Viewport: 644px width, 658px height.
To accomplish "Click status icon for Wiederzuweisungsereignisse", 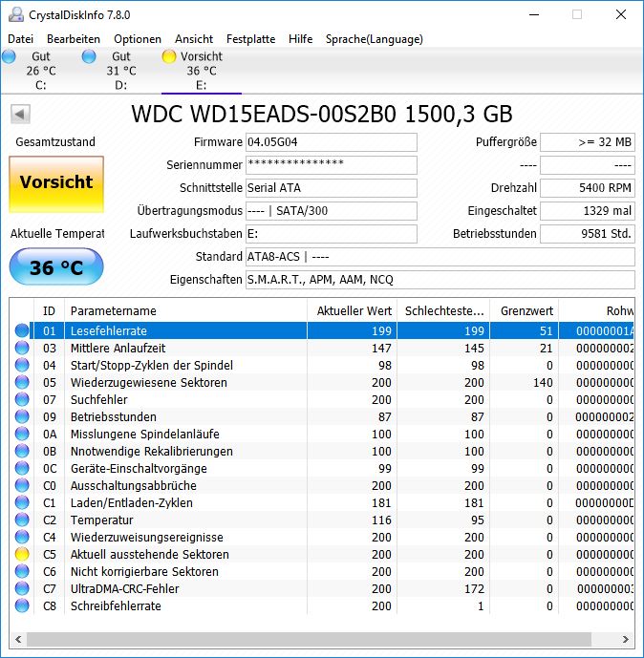I will point(22,537).
